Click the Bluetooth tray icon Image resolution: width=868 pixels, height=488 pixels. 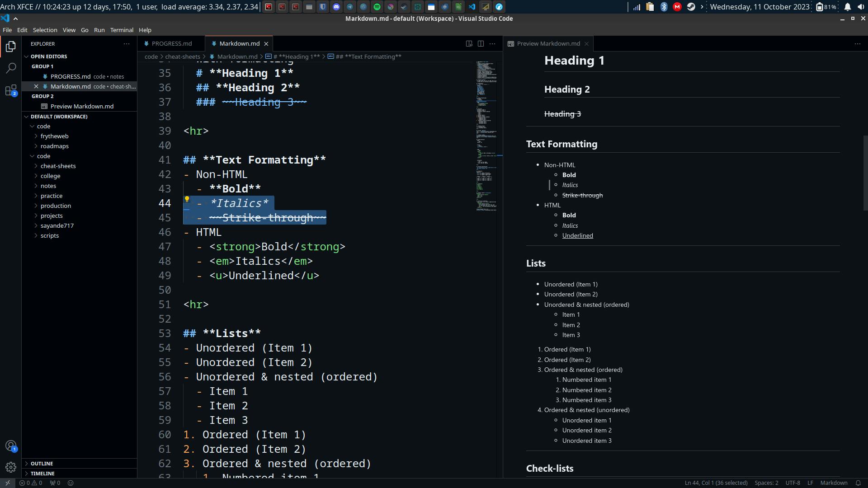pos(664,7)
